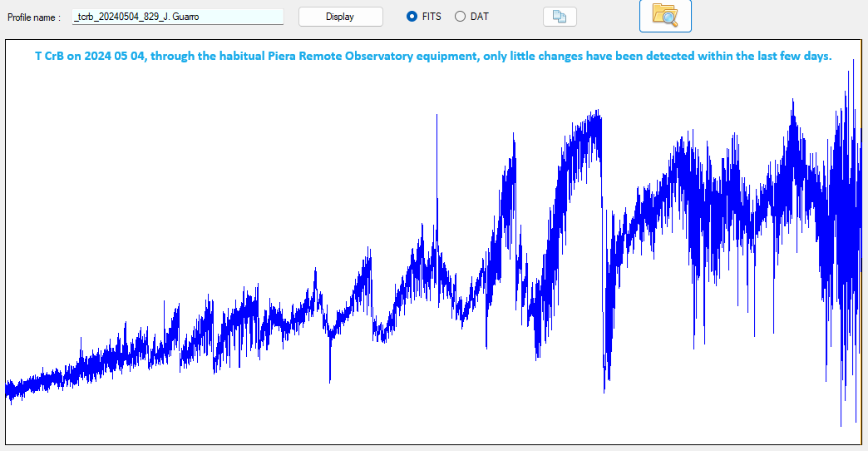Image resolution: width=868 pixels, height=451 pixels.
Task: Click the folder search browse icon
Action: 664,16
